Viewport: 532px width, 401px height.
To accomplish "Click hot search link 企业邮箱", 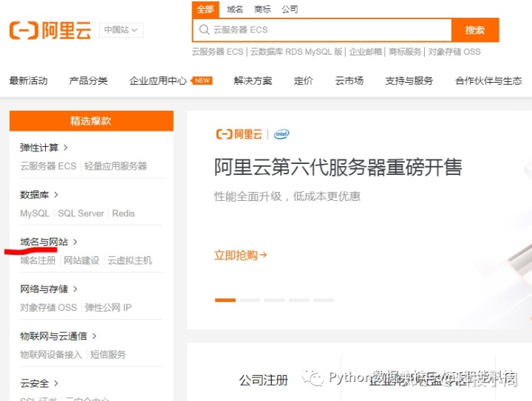I will pos(366,52).
